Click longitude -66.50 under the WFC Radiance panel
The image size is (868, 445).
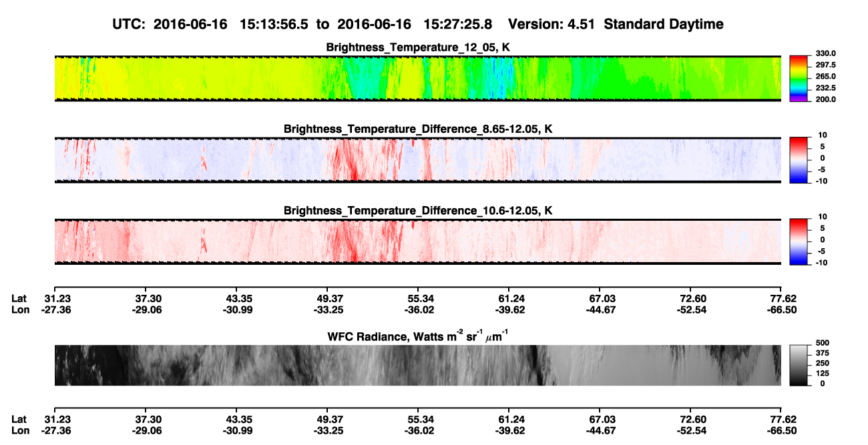coord(781,431)
